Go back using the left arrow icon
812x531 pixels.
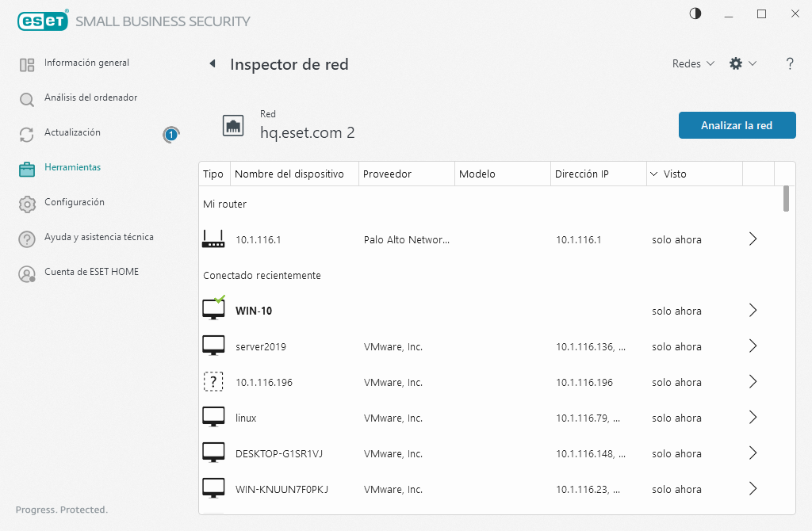(x=212, y=64)
